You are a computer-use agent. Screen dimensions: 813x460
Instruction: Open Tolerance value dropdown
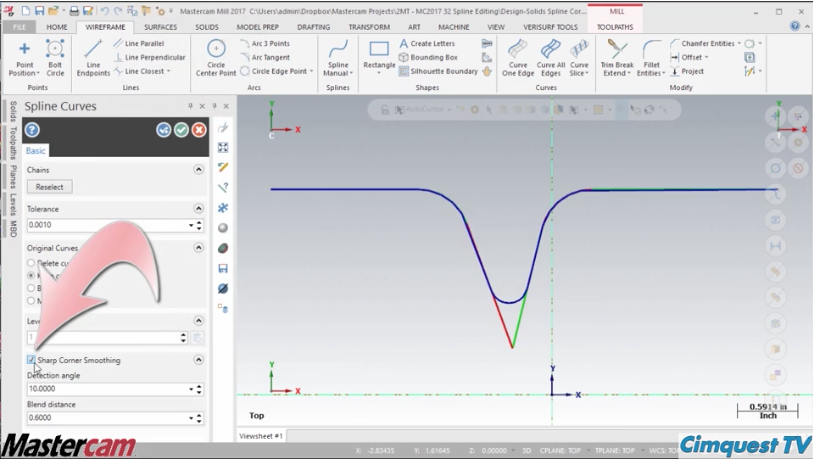coord(191,225)
